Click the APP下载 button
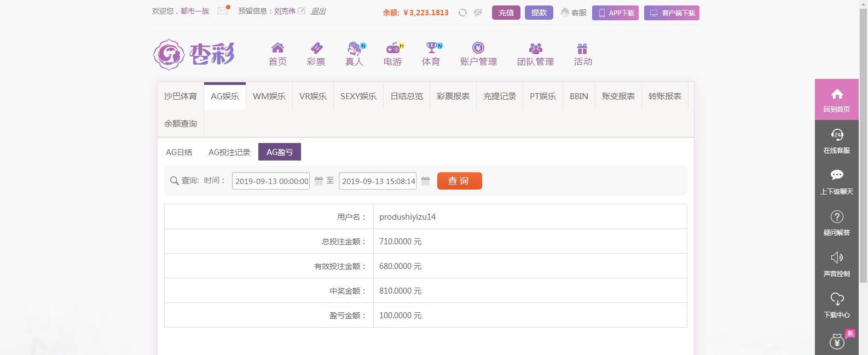868x355 pixels. tap(615, 13)
